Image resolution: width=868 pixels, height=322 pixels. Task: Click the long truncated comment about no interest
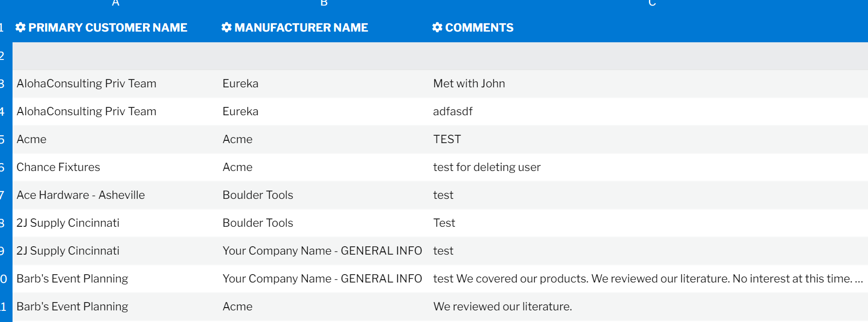pyautogui.click(x=648, y=279)
